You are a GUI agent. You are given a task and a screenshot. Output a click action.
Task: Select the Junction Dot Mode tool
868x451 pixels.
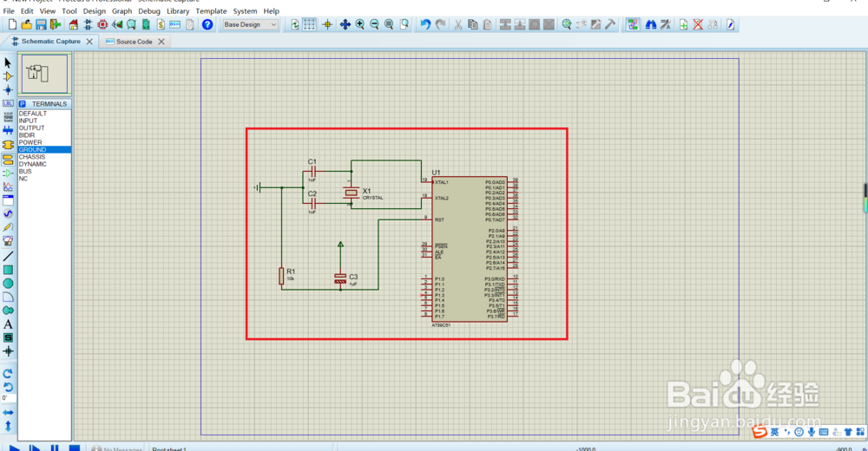point(8,89)
